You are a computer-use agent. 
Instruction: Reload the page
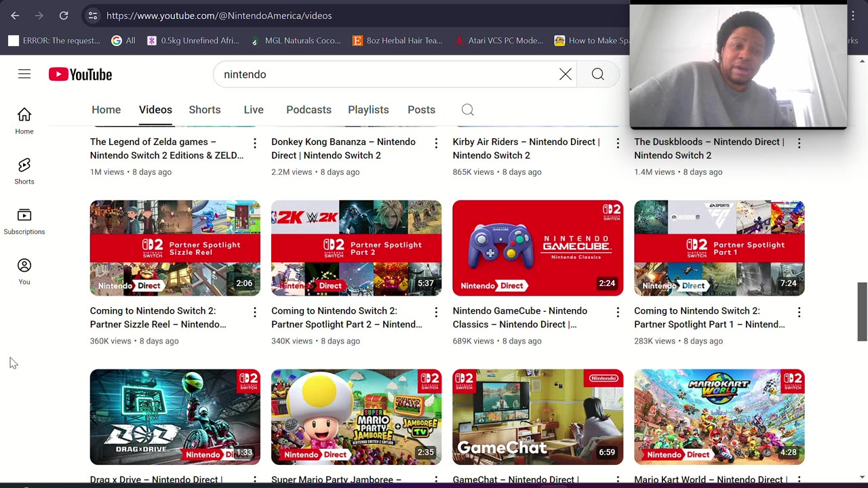(x=63, y=15)
